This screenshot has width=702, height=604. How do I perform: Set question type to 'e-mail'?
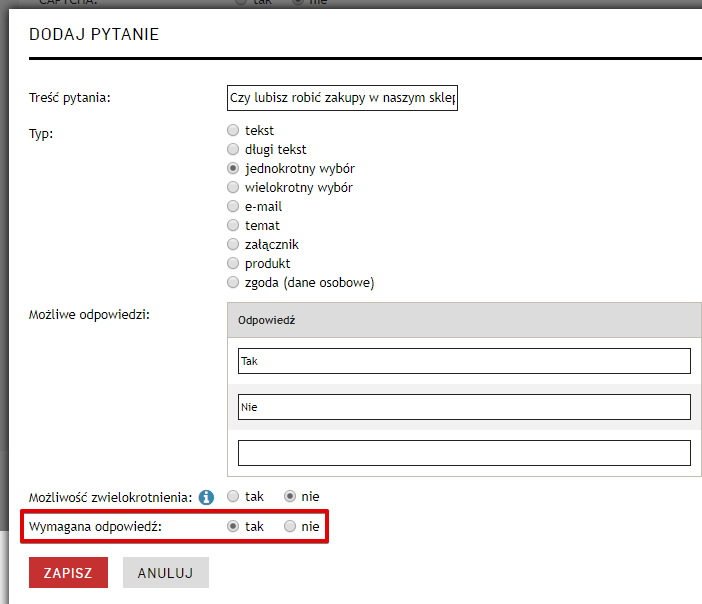click(x=233, y=206)
